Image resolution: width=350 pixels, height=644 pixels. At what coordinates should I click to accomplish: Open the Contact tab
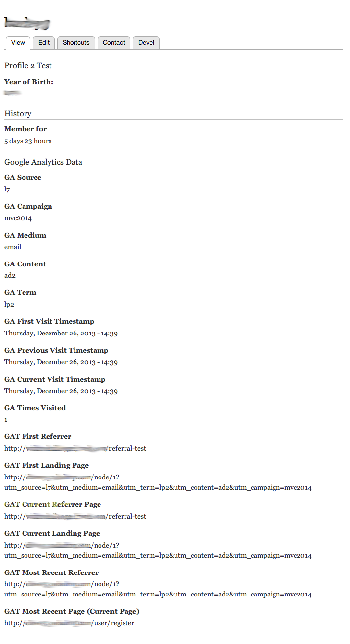click(x=114, y=43)
